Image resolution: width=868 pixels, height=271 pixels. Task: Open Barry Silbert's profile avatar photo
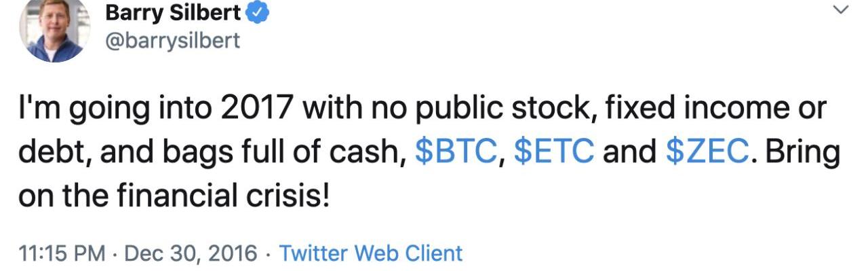pos(54,30)
